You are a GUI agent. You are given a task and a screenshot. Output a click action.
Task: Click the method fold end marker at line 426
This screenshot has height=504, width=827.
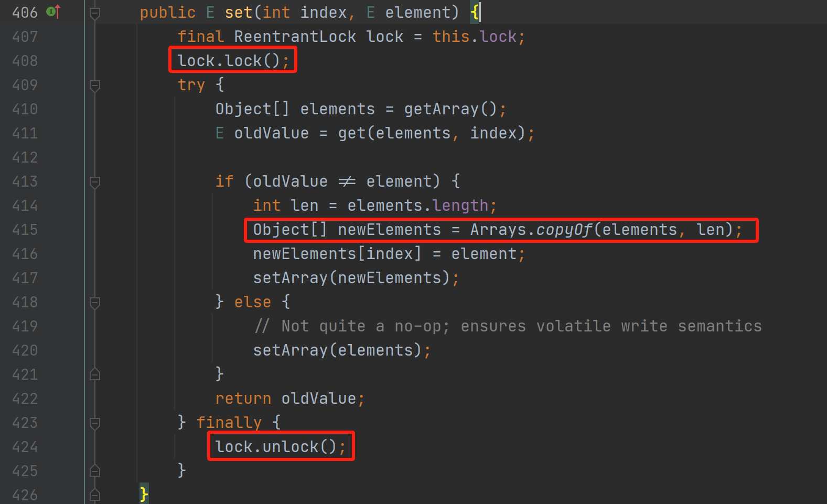95,495
